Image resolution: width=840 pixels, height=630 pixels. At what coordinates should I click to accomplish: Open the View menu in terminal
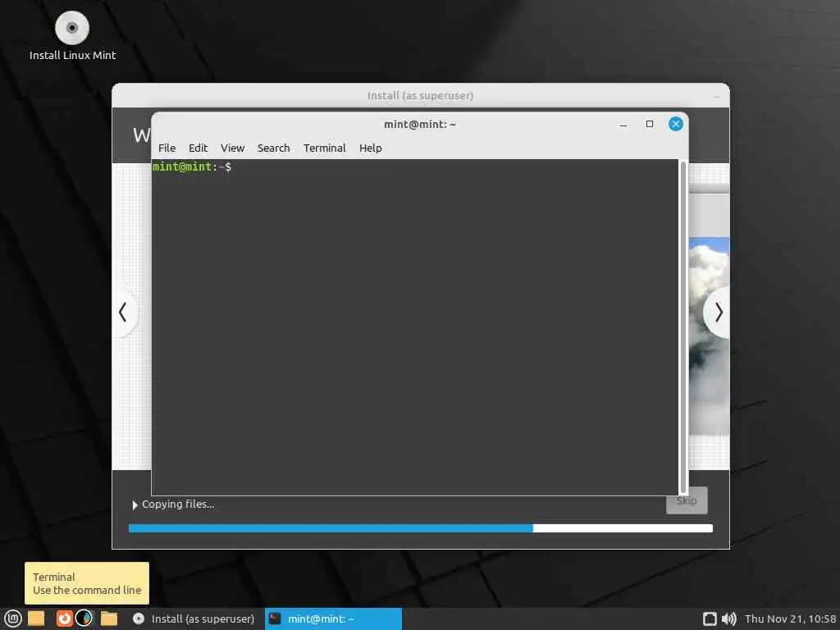(232, 148)
